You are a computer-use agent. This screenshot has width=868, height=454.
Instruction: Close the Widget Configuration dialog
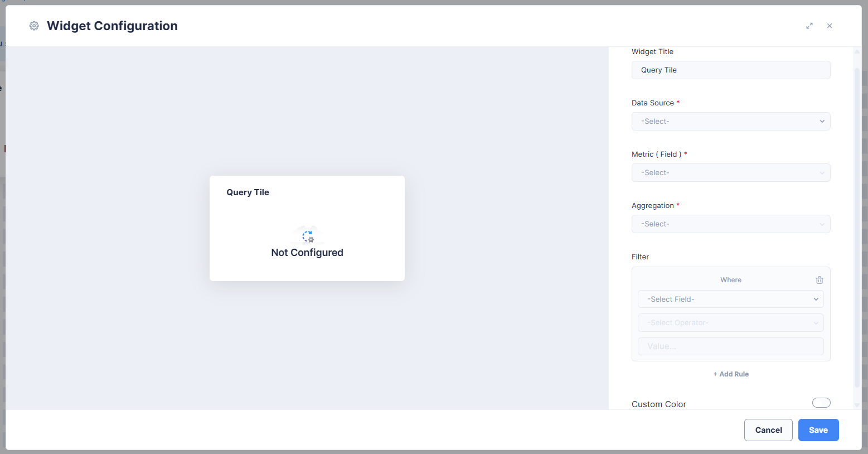click(x=830, y=26)
